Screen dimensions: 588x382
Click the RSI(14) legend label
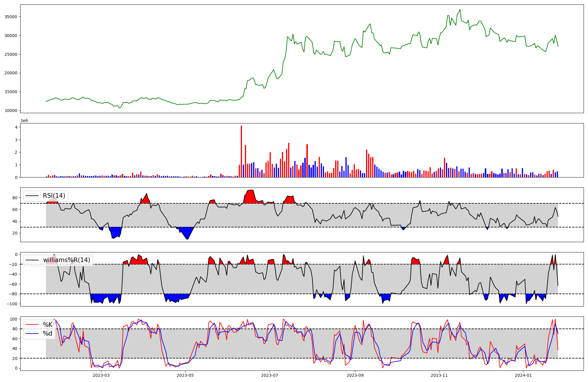(x=54, y=196)
